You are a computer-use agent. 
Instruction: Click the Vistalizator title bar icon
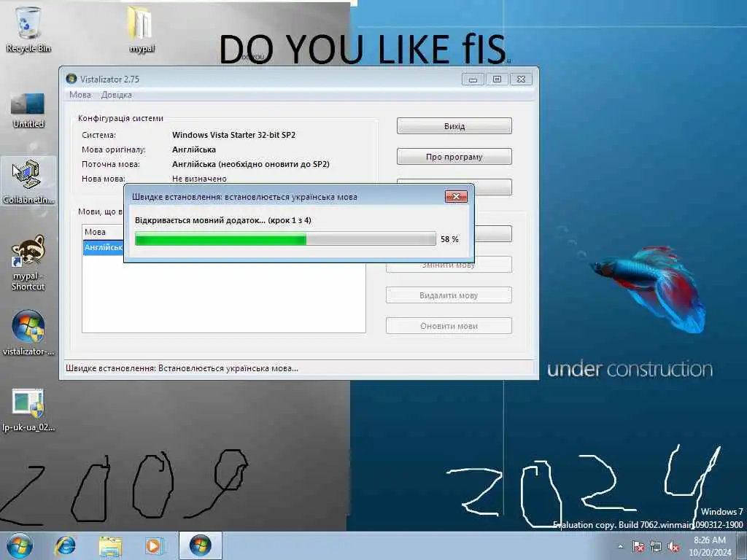tap(71, 79)
